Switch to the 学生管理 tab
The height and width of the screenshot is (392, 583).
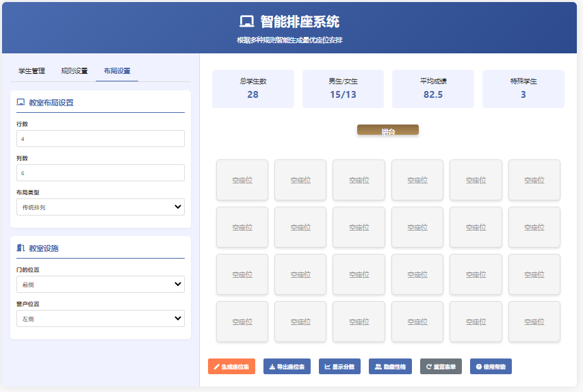click(31, 70)
